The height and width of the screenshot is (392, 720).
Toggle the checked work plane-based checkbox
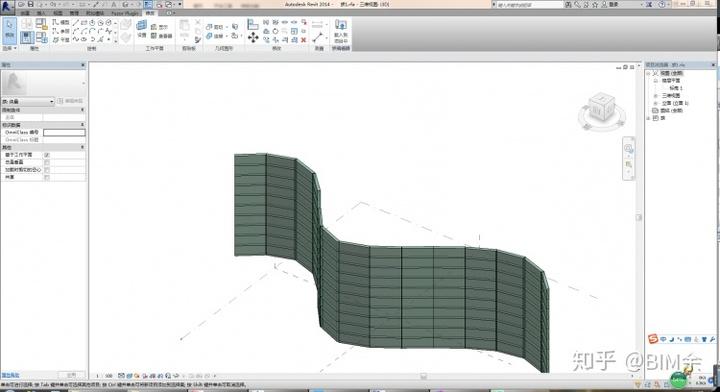pyautogui.click(x=47, y=155)
